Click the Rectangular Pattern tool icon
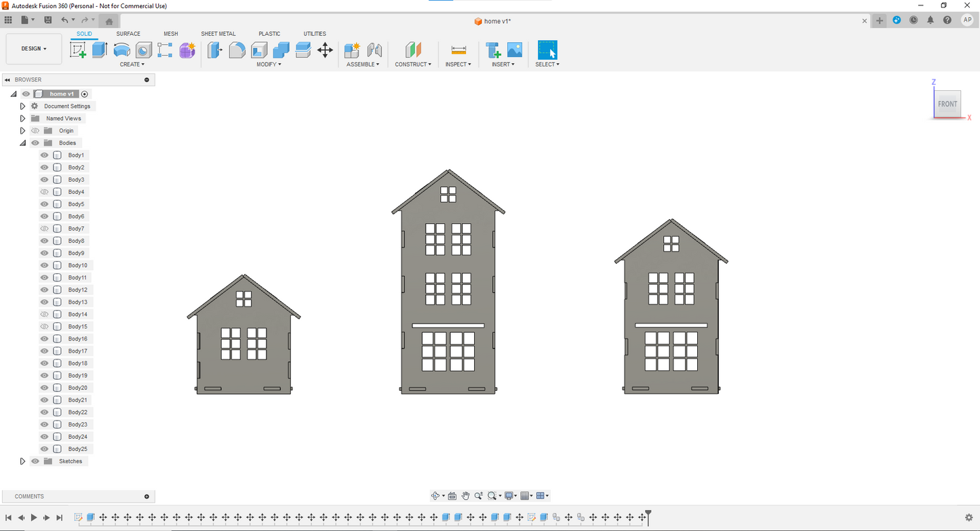Screen dimensions: 980x531 (165, 50)
